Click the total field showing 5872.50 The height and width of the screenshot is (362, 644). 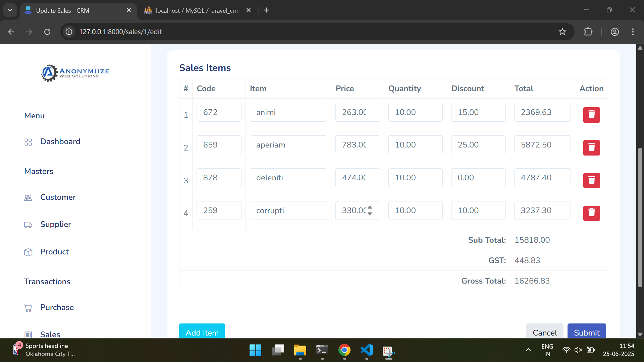click(542, 145)
